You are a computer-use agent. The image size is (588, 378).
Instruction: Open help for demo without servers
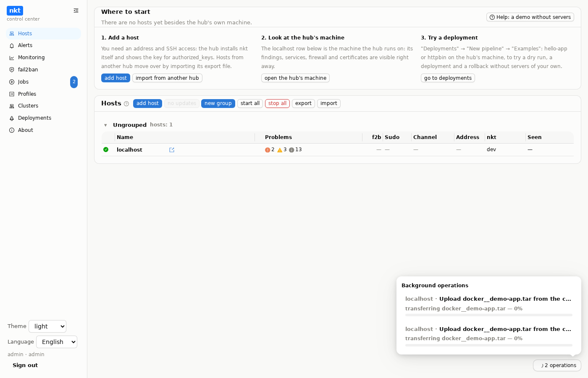(530, 17)
